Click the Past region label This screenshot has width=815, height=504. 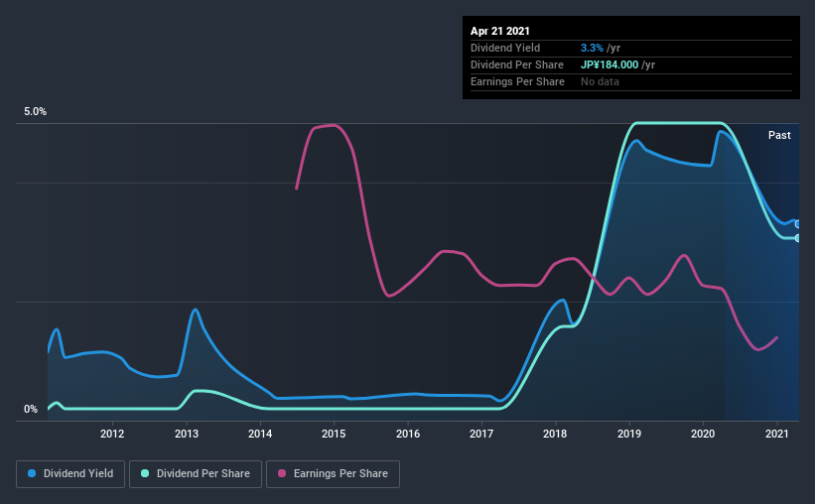[779, 135]
